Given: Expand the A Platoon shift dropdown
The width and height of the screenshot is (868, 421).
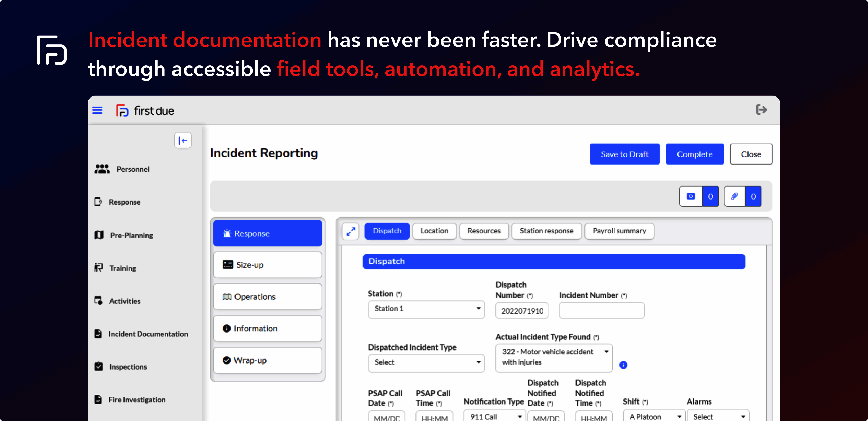Looking at the screenshot, I should coord(653,416).
